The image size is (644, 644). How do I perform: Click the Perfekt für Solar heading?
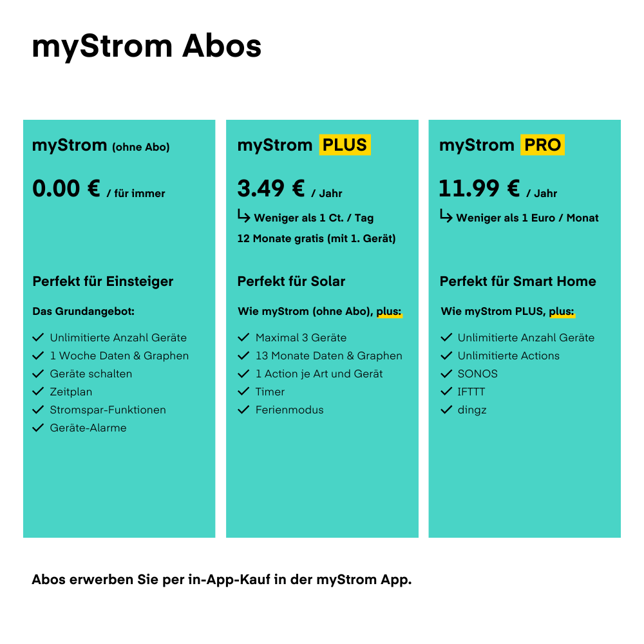(x=291, y=281)
